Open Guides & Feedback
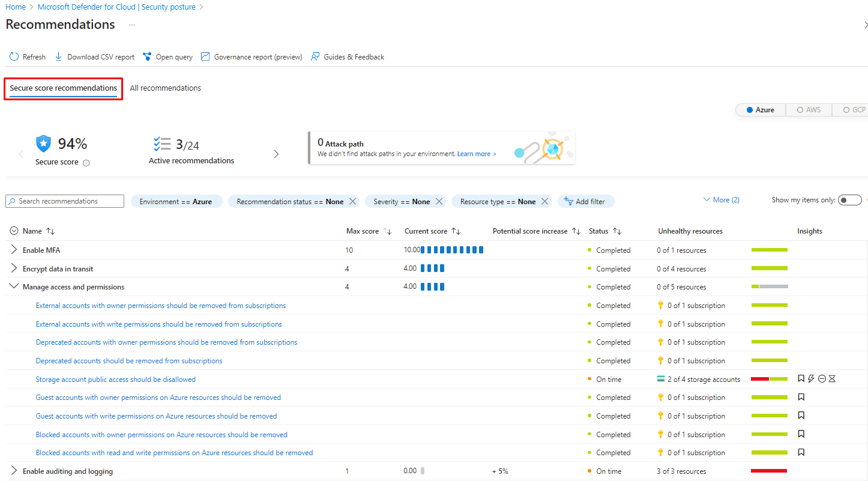Screen dimensions: 868x481 348,57
